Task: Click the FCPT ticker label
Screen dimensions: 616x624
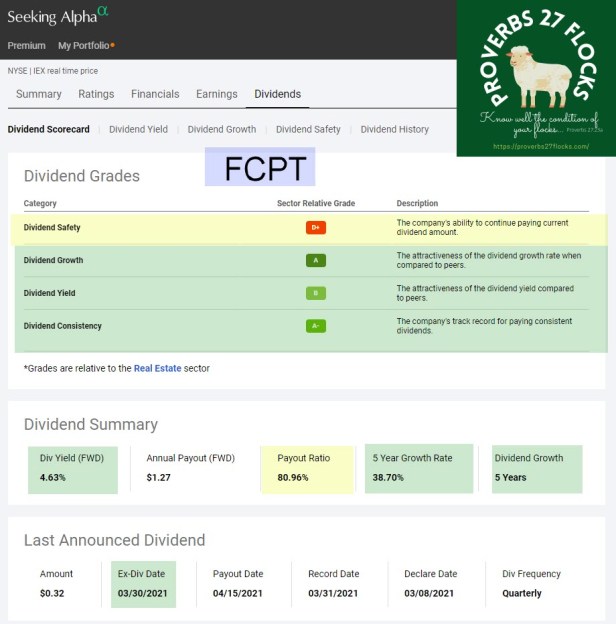Action: click(x=260, y=167)
